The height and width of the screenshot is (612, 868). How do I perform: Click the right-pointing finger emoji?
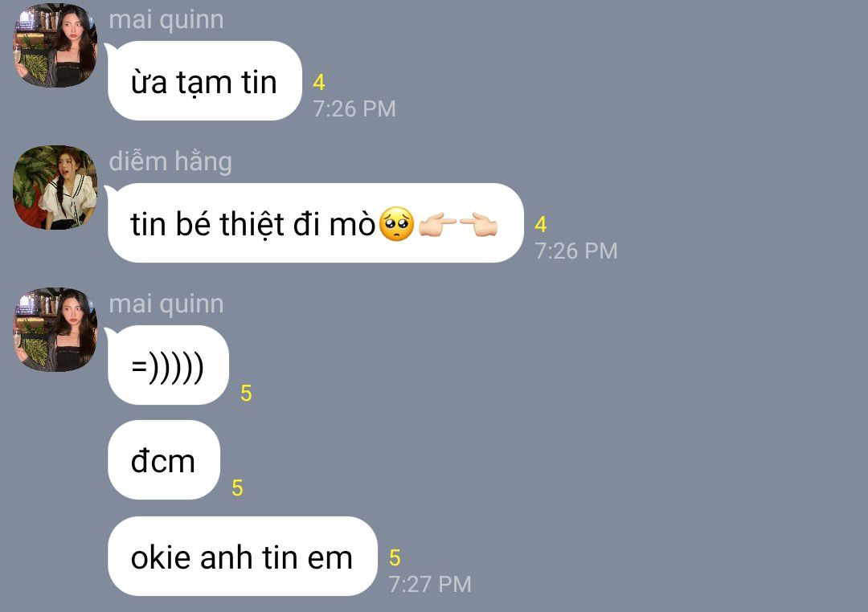tap(437, 225)
